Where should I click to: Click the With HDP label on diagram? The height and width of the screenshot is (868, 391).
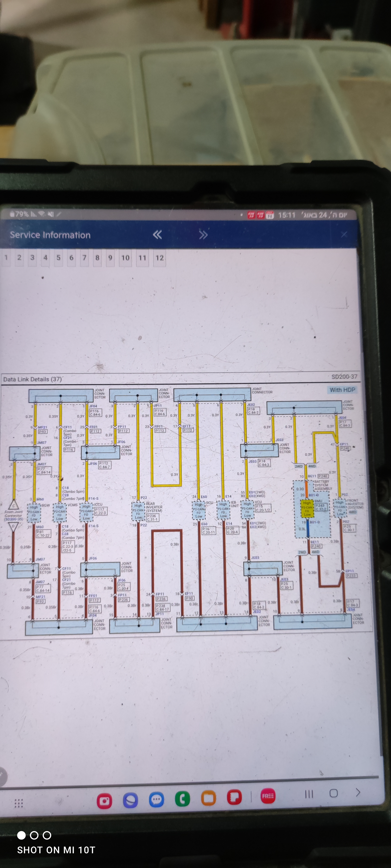342,390
